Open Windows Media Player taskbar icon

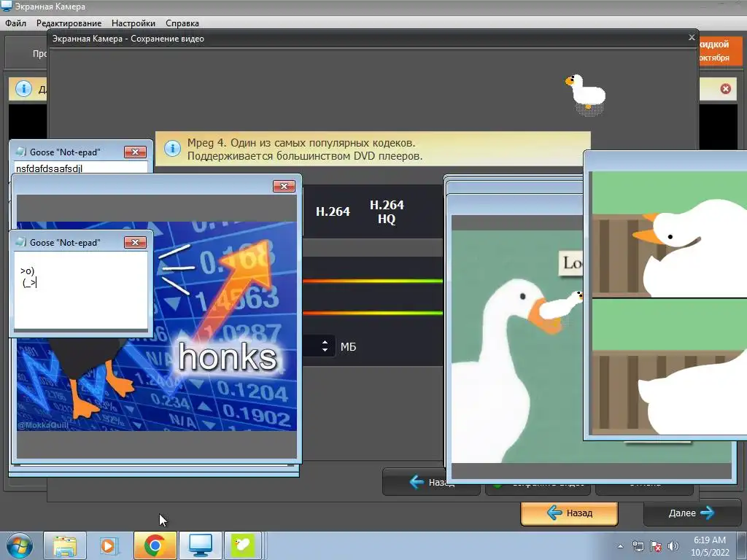coord(108,545)
